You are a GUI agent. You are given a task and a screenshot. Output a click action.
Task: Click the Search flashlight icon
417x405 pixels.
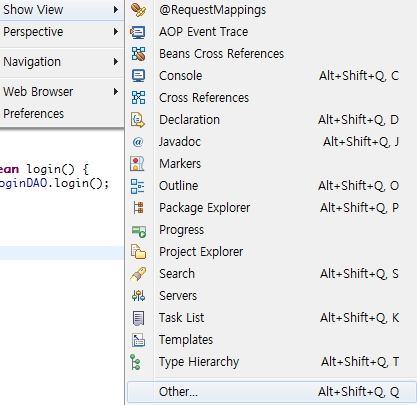pyautogui.click(x=138, y=274)
